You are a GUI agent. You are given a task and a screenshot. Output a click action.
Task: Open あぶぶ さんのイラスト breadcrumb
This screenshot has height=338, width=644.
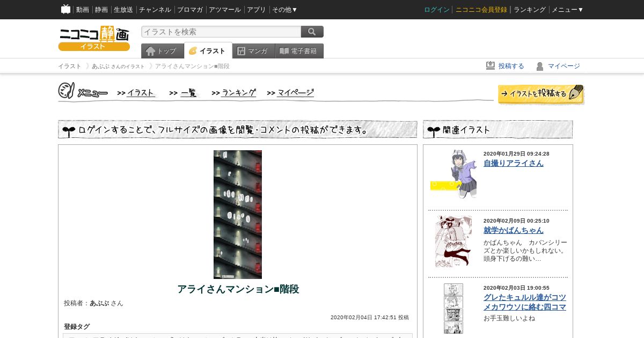click(118, 66)
